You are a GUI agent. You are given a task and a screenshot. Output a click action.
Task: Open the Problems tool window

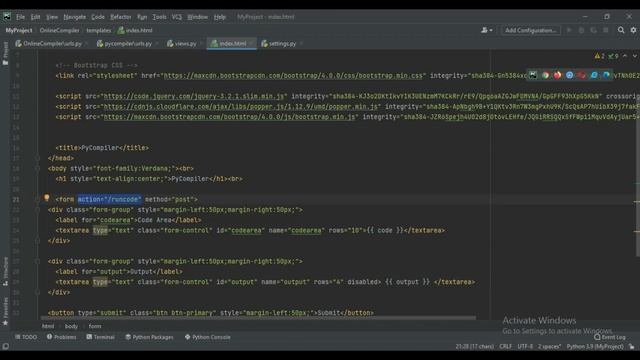click(62, 337)
